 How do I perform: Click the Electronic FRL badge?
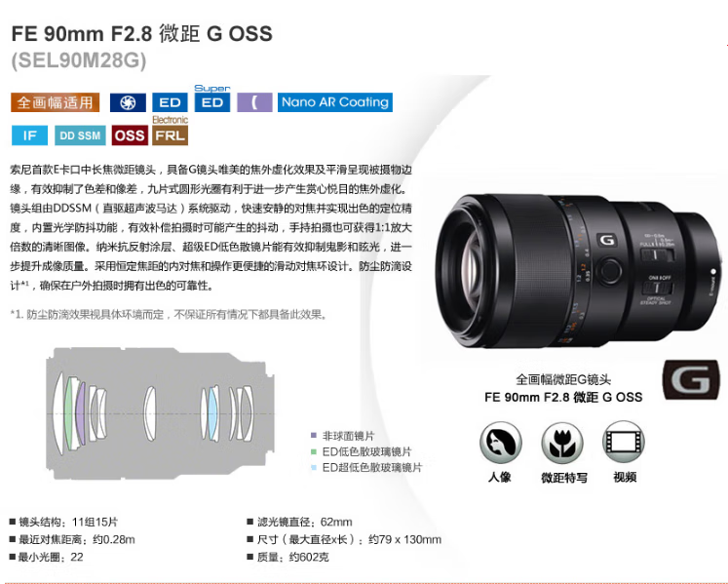click(170, 131)
